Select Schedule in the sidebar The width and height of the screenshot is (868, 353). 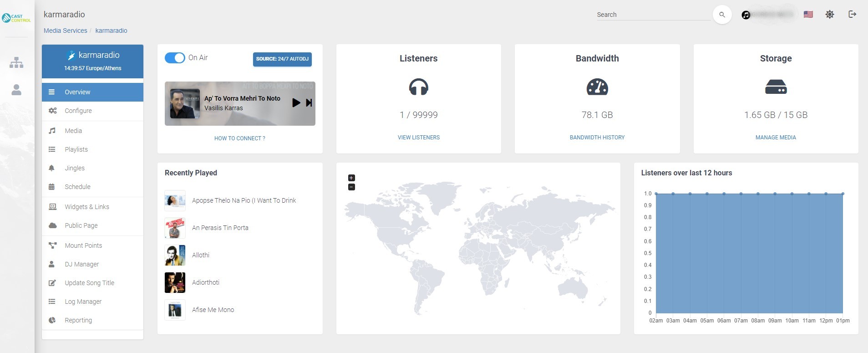77,187
